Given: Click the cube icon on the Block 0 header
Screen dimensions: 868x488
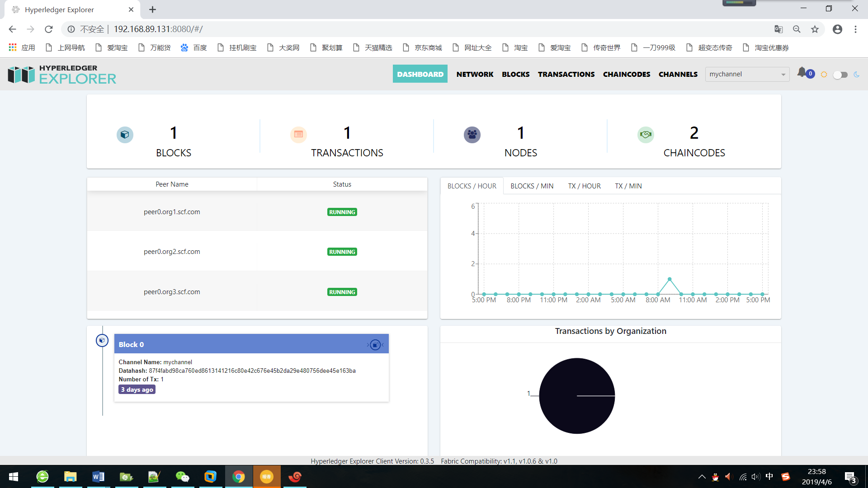Looking at the screenshot, I should (375, 344).
